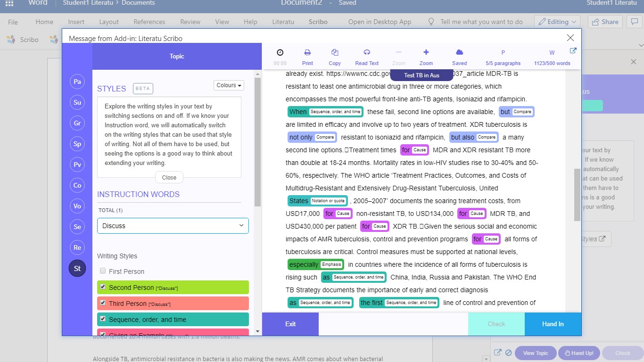The width and height of the screenshot is (644, 362).
Task: Click the 'When' Sequence highlighted word
Action: [325, 112]
